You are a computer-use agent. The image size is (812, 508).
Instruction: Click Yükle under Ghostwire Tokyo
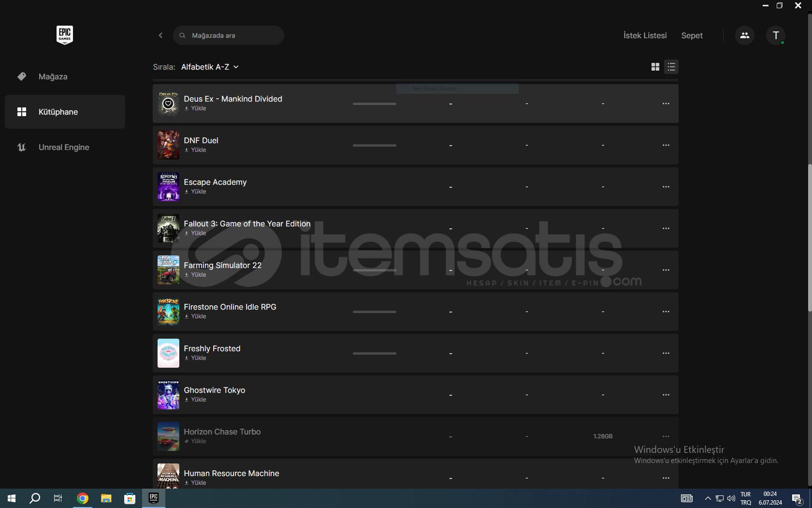[x=195, y=400]
